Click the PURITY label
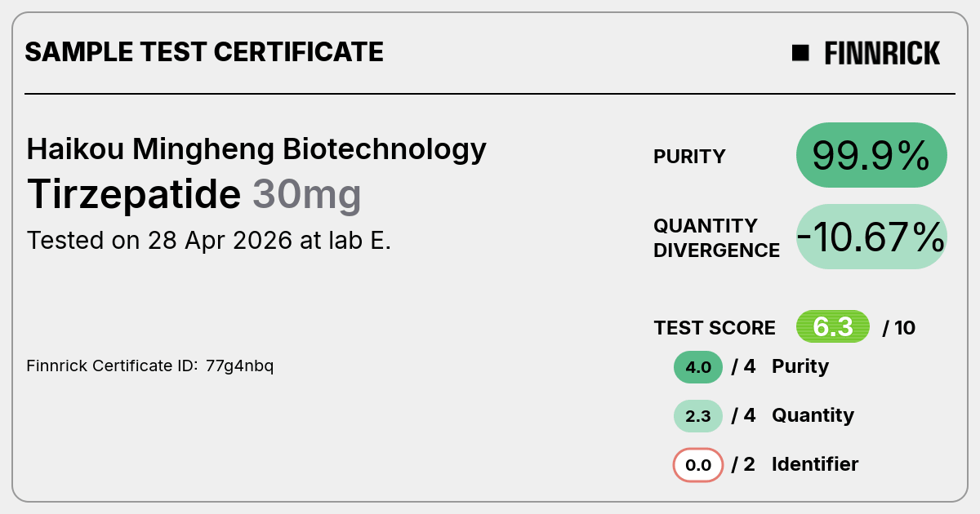Viewport: 980px width, 514px height. pos(689,157)
